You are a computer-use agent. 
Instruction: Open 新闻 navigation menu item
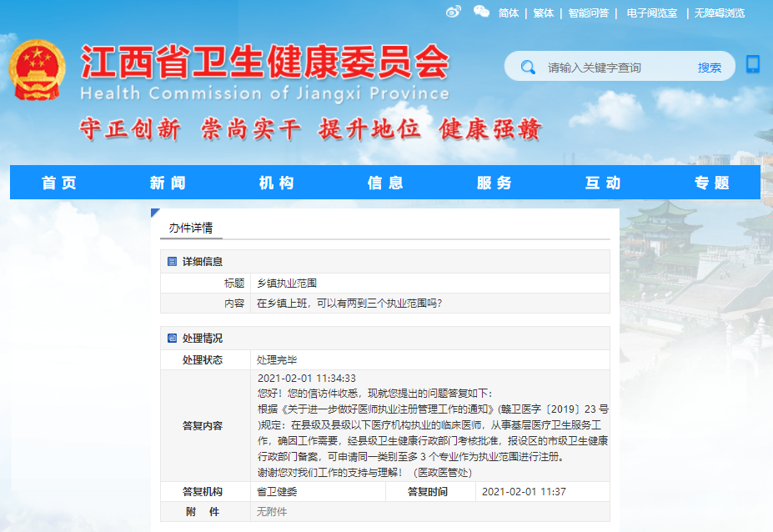168,183
